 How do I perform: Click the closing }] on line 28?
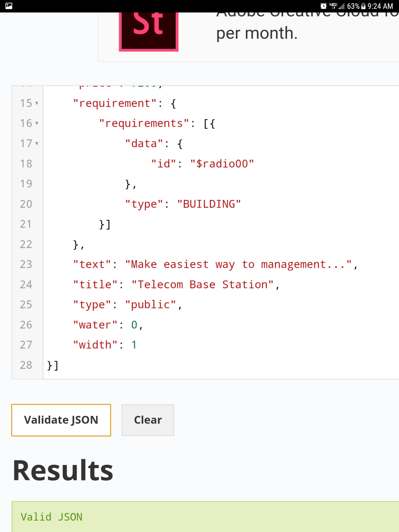click(52, 365)
